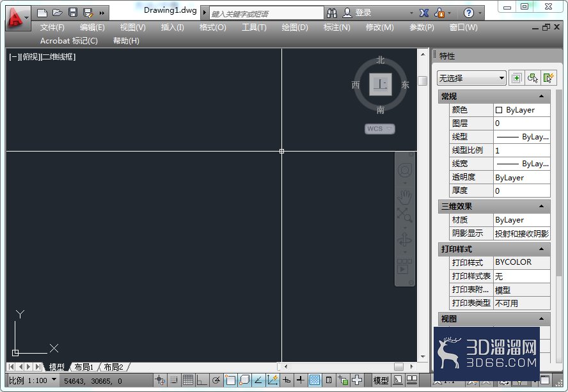Click the 模型 status bar button

pyautogui.click(x=381, y=380)
